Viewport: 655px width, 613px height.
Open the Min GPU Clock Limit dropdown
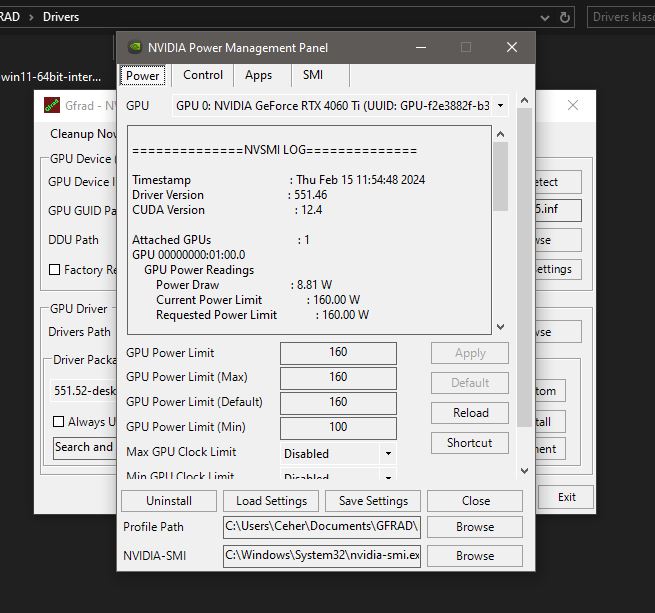[x=388, y=476]
